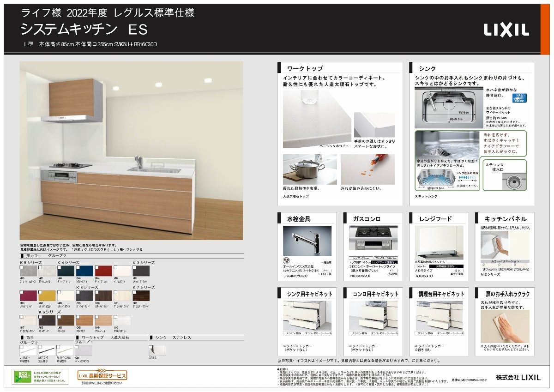554x392 pixels.
Task: Click the 調理台用キャビネット heading
Action: [x=442, y=294]
